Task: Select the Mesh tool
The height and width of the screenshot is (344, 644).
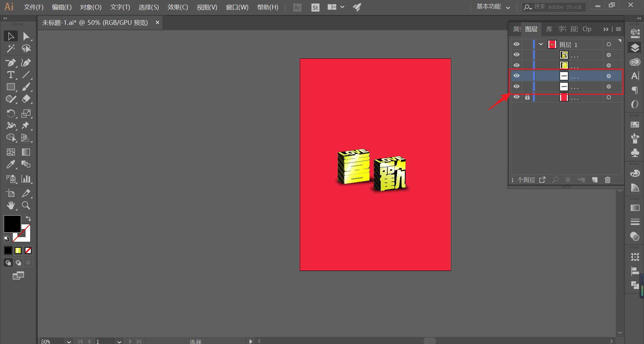Action: tap(11, 152)
